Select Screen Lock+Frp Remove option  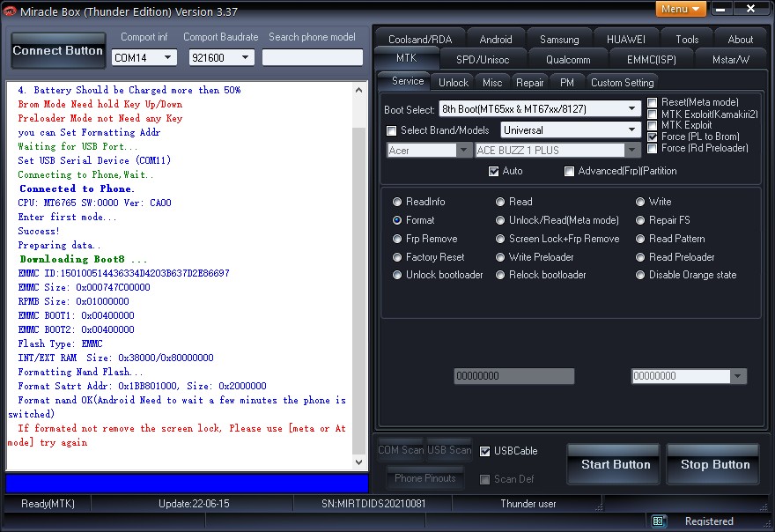(x=500, y=239)
